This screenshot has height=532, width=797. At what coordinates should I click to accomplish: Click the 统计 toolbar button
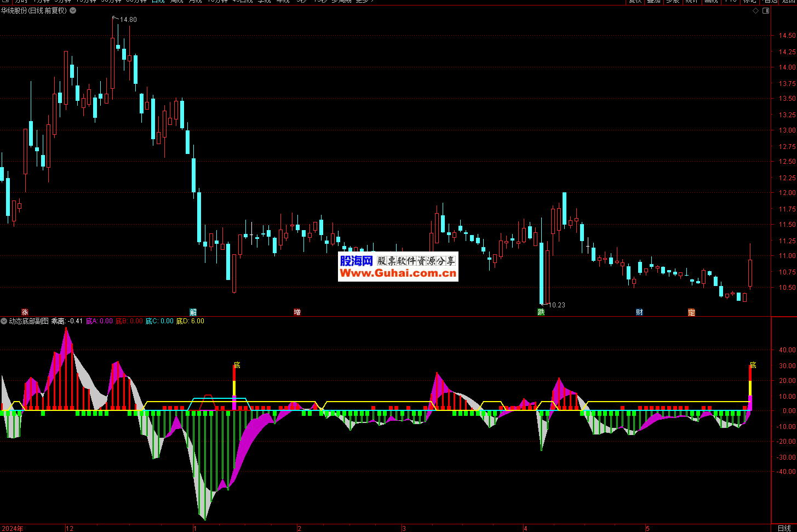click(692, 2)
